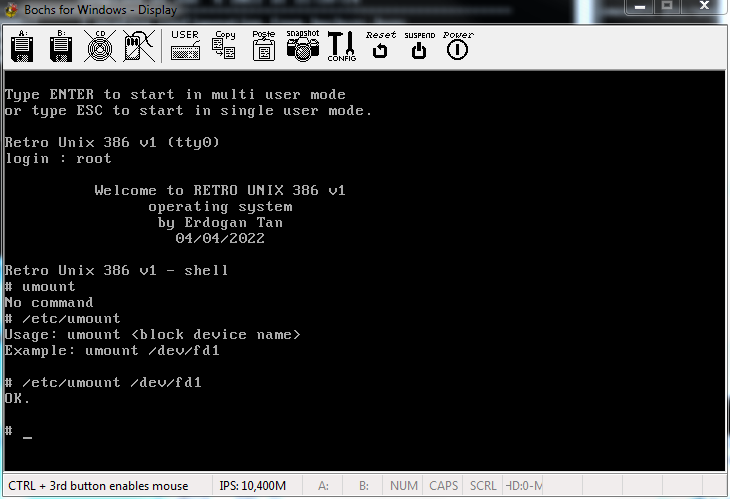This screenshot has width=730, height=499.
Task: Click the A: status bar indicator
Action: [x=323, y=486]
